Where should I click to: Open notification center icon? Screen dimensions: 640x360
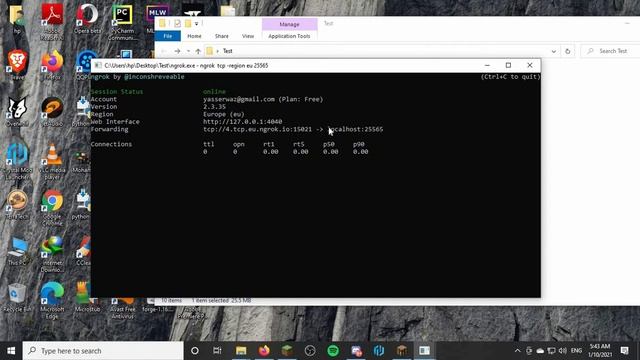click(624, 351)
